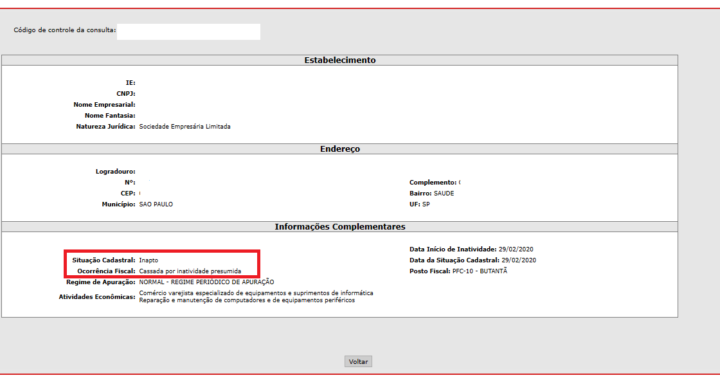Select the 'Informações Complementares' header text

[340, 227]
